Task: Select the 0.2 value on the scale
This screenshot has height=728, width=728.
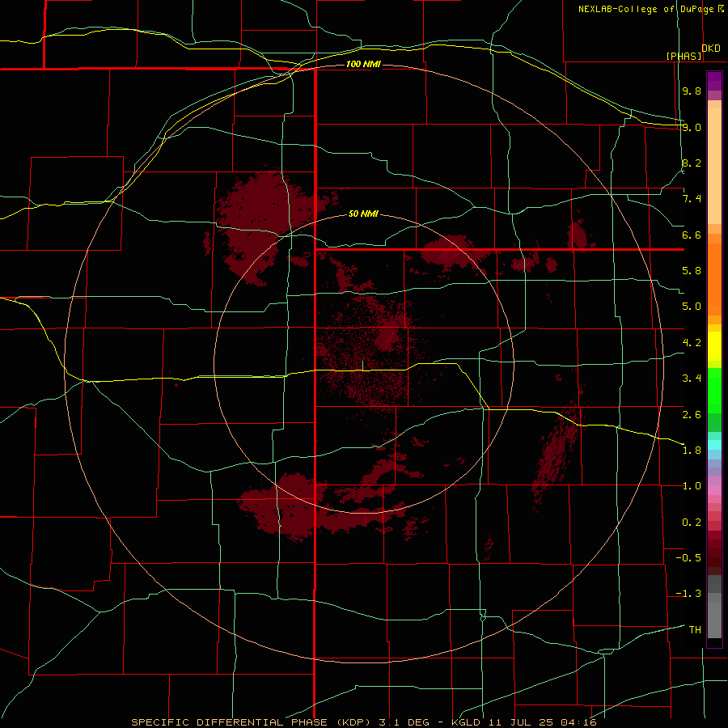Action: (692, 523)
